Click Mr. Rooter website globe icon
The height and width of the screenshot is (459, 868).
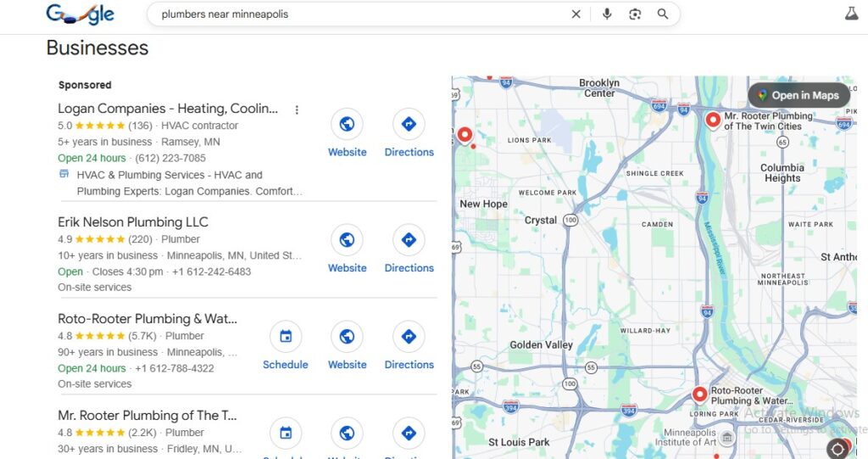(347, 433)
